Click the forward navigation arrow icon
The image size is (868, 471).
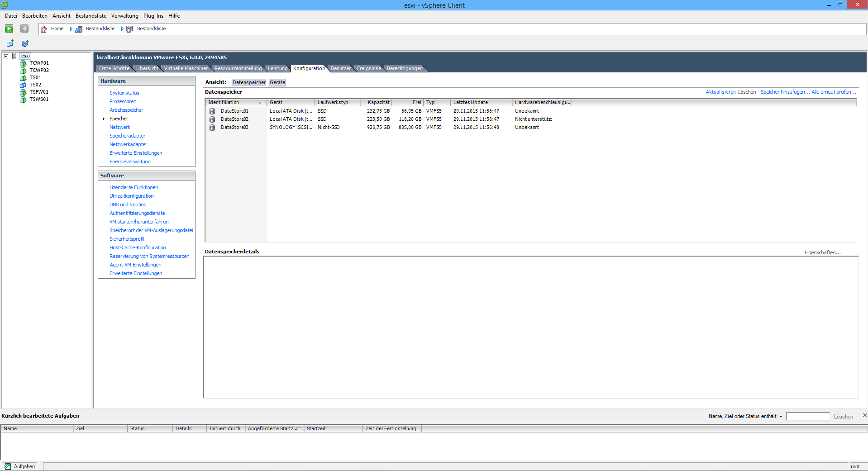[24, 29]
